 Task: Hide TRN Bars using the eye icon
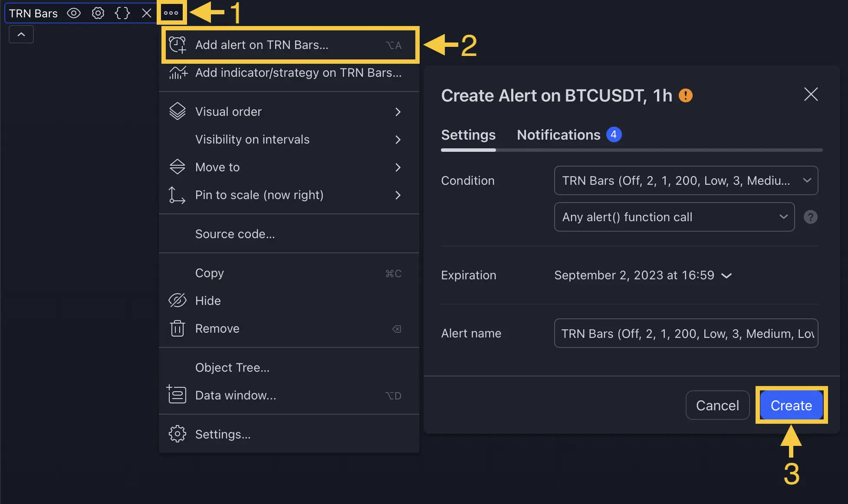point(73,13)
